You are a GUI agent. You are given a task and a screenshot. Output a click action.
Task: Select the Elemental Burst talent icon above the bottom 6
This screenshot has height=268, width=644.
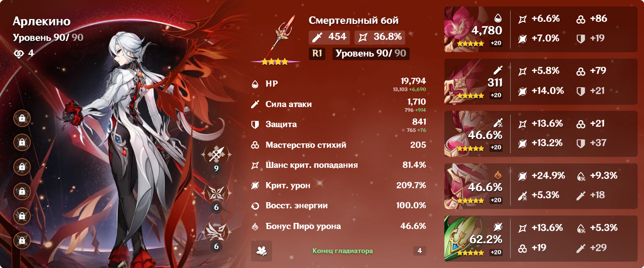click(x=216, y=232)
